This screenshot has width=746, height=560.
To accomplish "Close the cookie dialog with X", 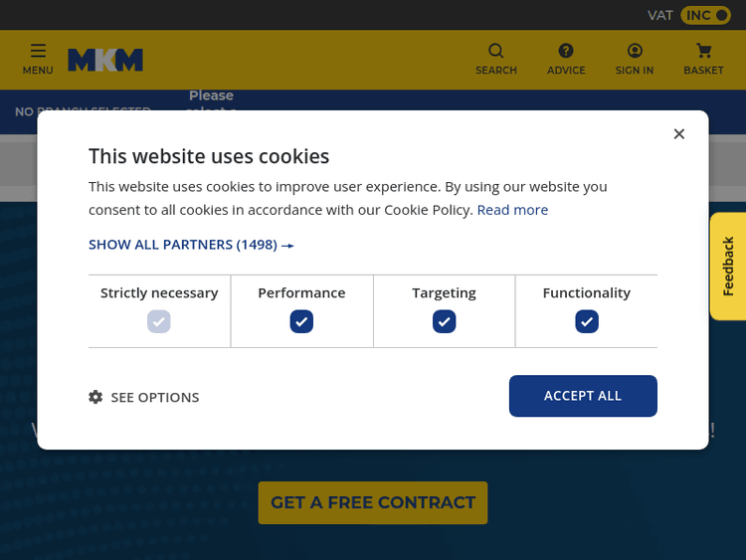I will pyautogui.click(x=678, y=134).
